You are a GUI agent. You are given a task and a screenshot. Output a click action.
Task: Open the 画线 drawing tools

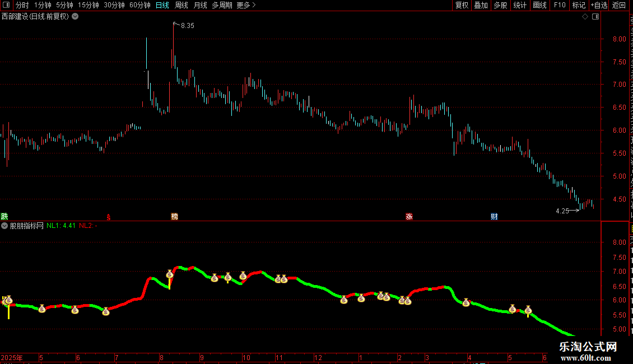tap(540, 5)
